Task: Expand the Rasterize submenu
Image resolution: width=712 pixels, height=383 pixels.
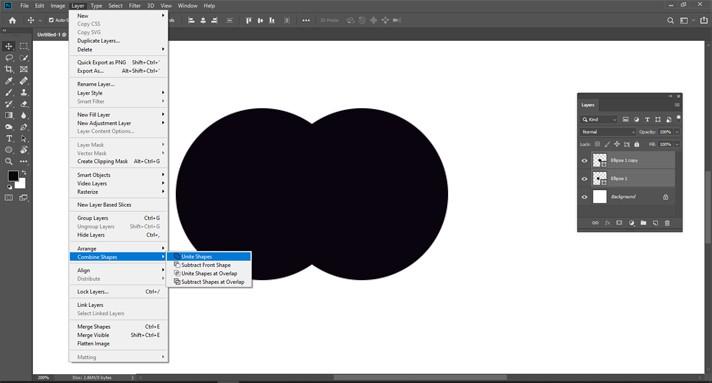Action: pos(119,192)
